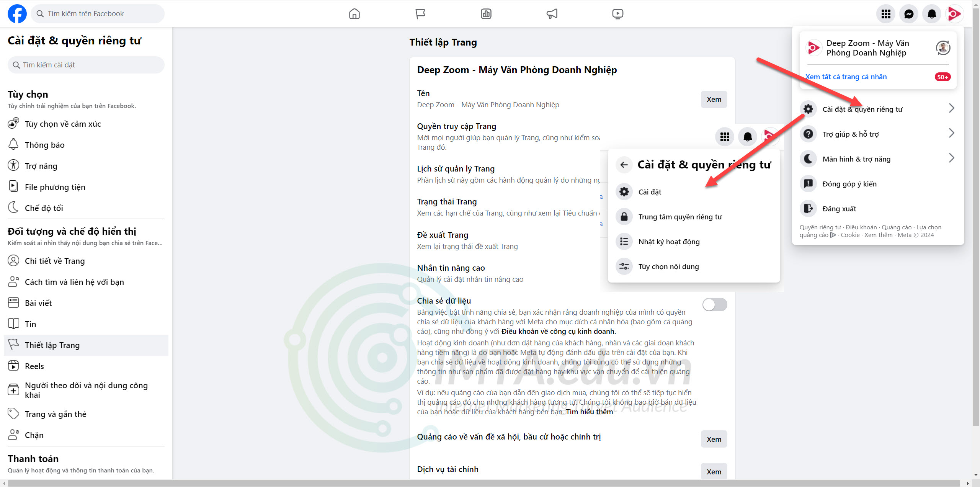This screenshot has width=980, height=487.
Task: Click the top-right profile avatar
Action: [x=954, y=14]
